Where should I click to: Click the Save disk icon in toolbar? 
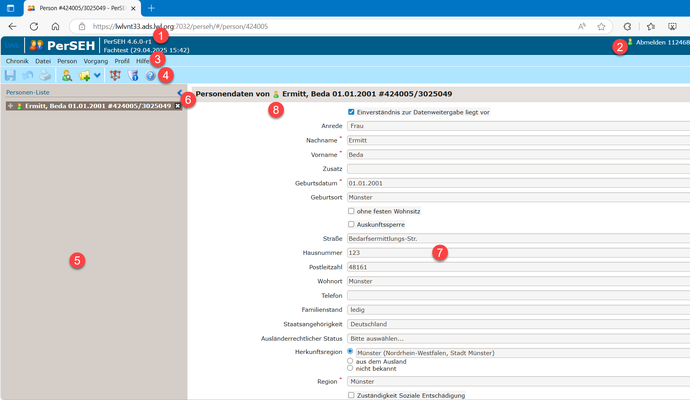pos(10,75)
